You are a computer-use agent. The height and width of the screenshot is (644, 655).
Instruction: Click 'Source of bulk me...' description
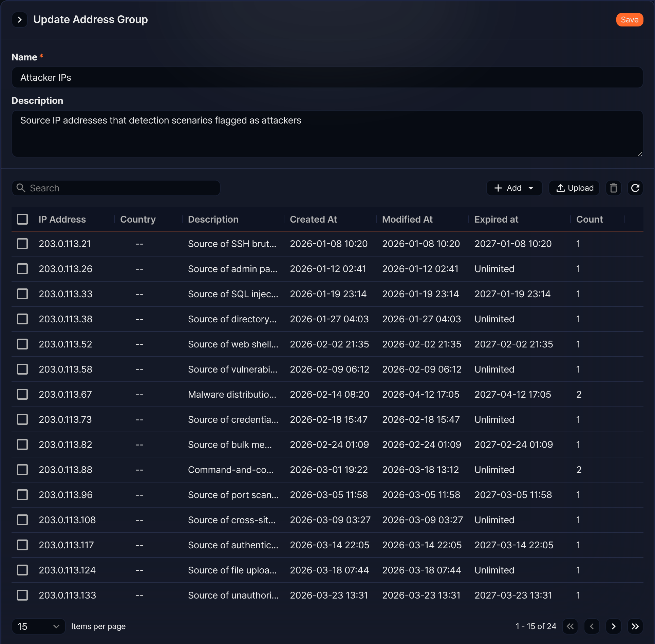(230, 444)
